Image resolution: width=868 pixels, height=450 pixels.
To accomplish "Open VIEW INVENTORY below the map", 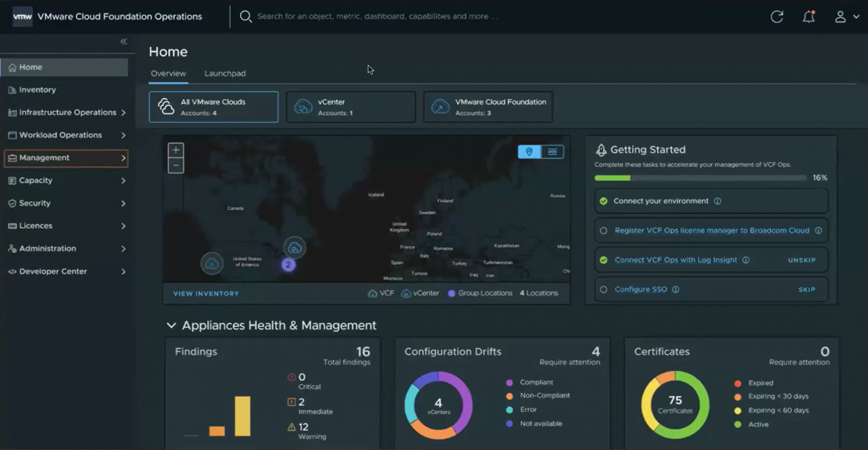I will tap(205, 293).
